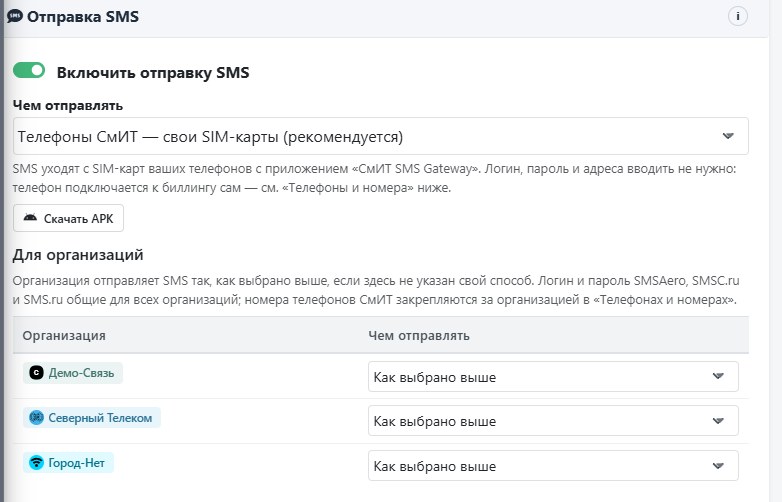Expand sending method dropdown for Демо-Связь

[553, 377]
